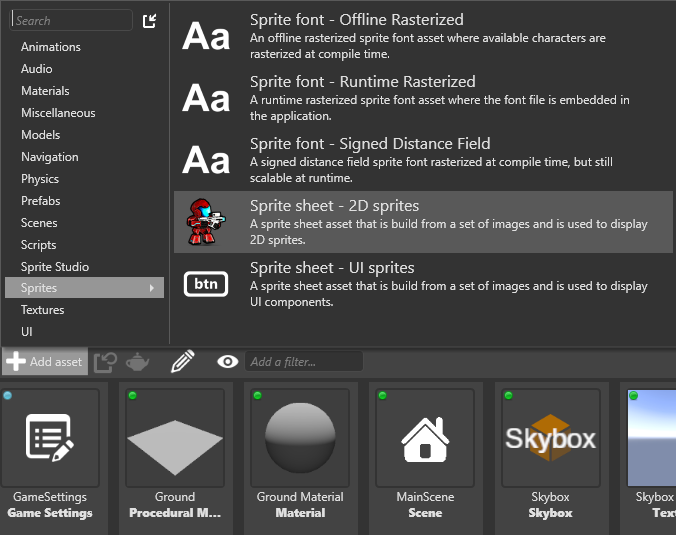Image resolution: width=676 pixels, height=535 pixels.
Task: Select the red robot 2D sprites icon
Action: (x=207, y=222)
